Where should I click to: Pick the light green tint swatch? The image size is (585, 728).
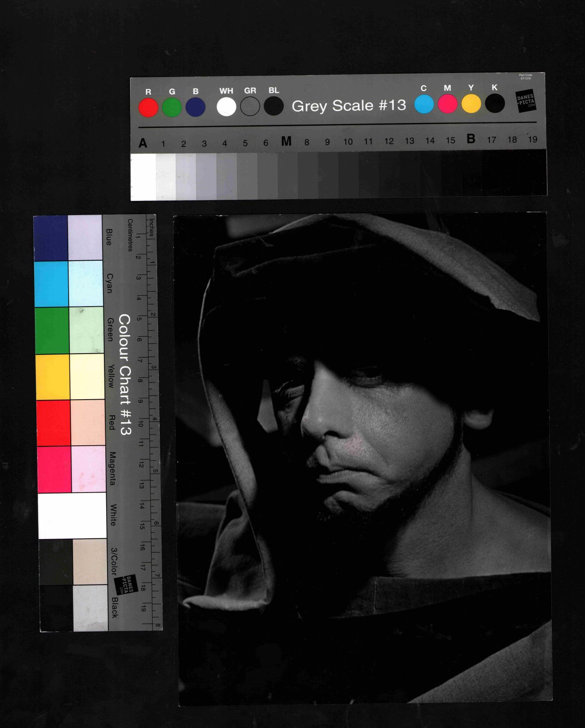point(86,330)
